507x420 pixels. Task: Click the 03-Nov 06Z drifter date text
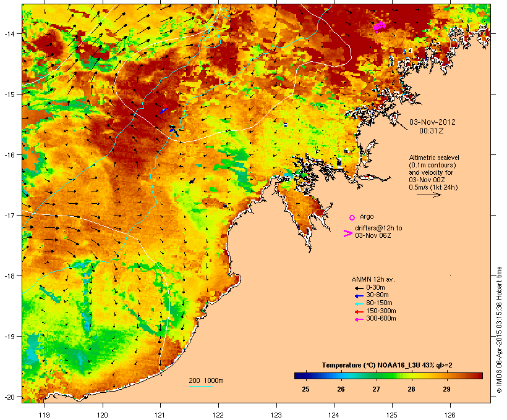(373, 235)
